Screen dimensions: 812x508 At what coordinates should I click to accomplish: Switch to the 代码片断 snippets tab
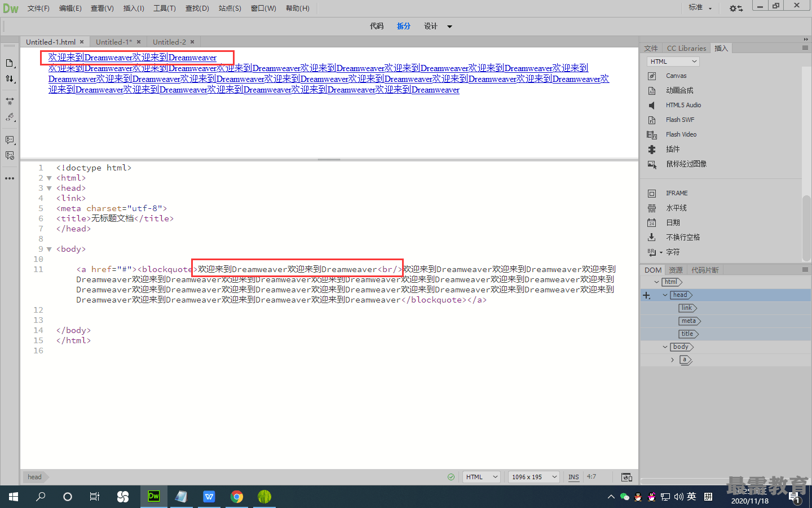click(x=705, y=270)
